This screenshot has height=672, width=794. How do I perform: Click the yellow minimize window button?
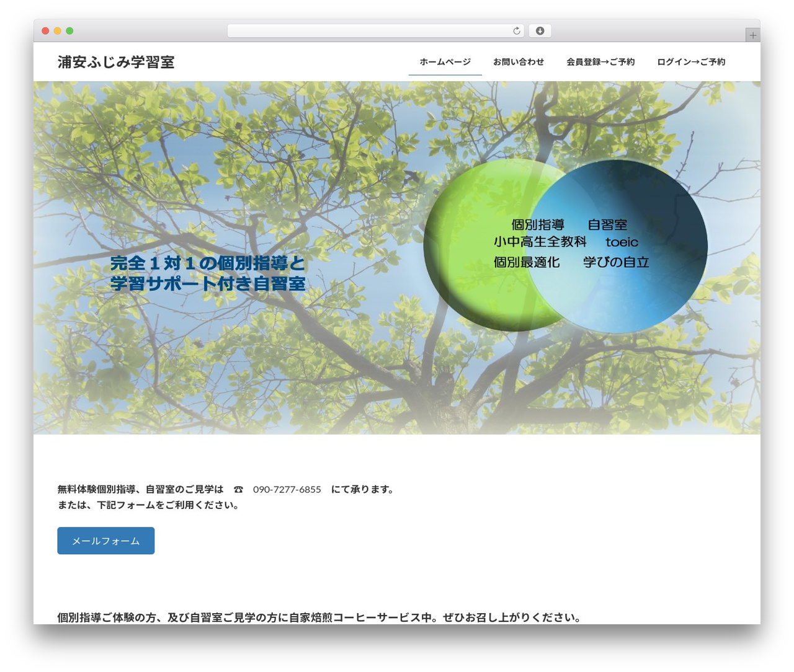click(58, 31)
